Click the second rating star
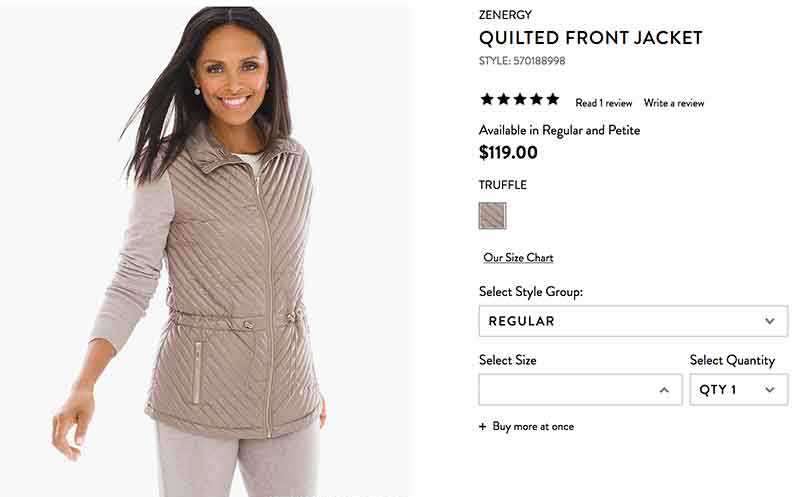Image resolution: width=807 pixels, height=497 pixels. pos(503,99)
